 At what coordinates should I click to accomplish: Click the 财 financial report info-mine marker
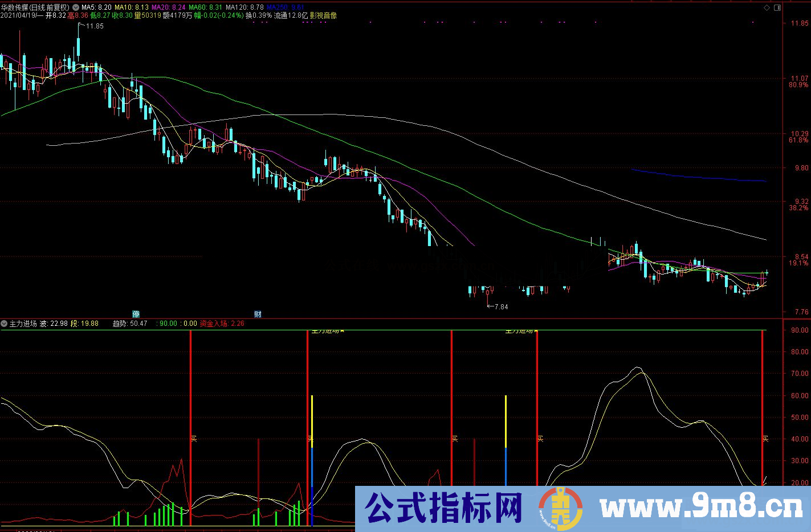[x=258, y=314]
